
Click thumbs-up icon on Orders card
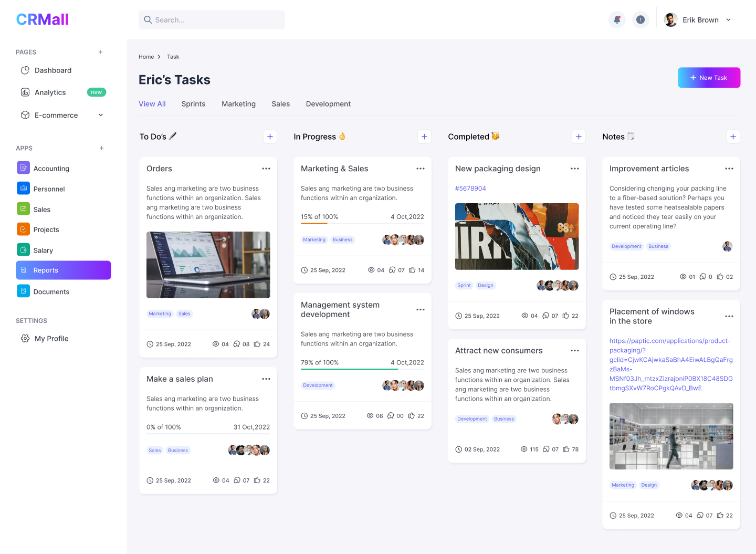tap(257, 344)
